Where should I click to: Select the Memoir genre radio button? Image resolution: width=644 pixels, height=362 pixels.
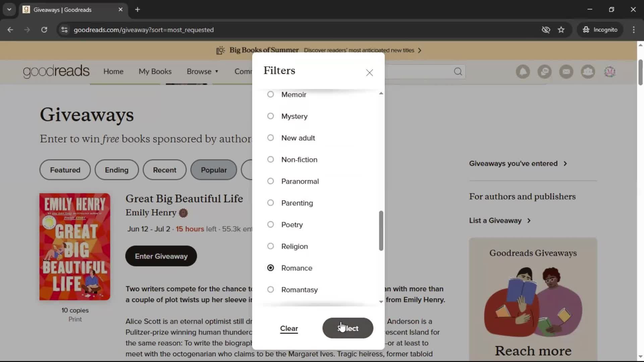270,95
